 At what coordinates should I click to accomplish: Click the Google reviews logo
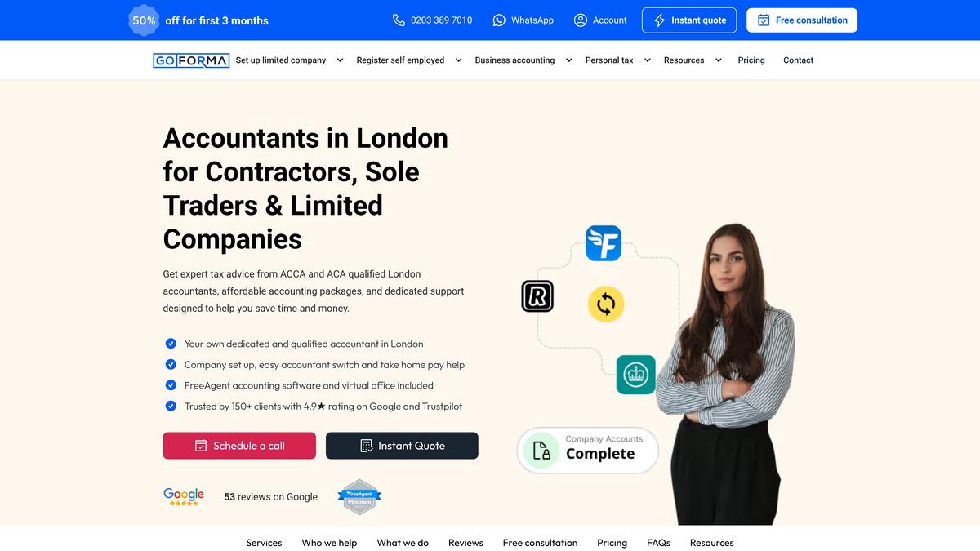coord(184,496)
